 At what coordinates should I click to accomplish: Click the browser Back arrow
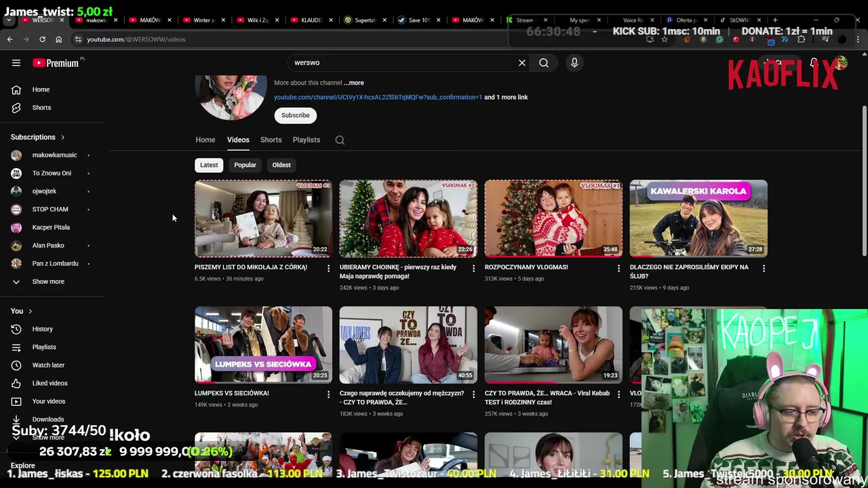(9, 39)
